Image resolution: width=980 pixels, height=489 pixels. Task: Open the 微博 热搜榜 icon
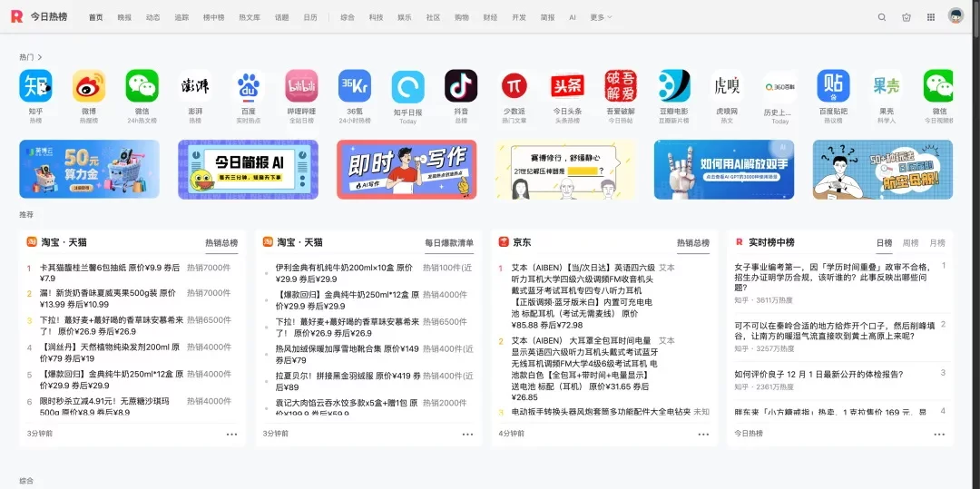(x=89, y=86)
